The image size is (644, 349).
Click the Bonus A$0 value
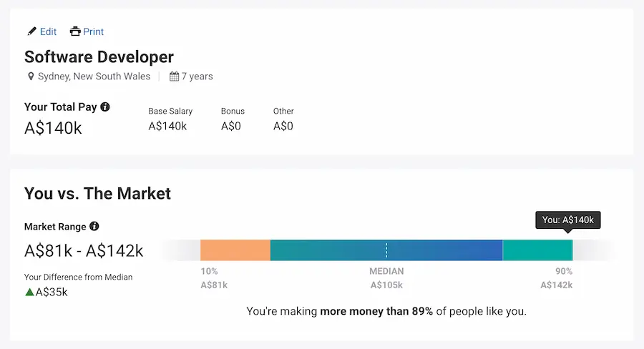point(231,126)
